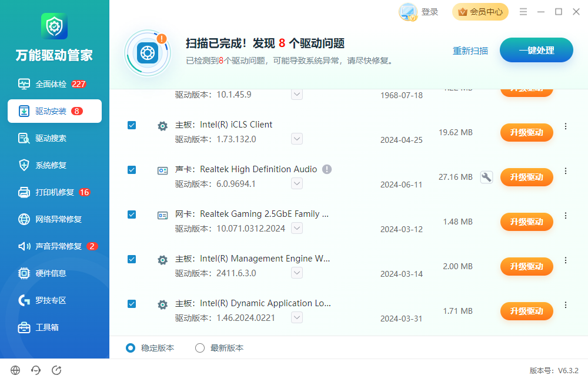The height and width of the screenshot is (382, 588).
Task: Click 重新扫描 to rescan
Action: [x=470, y=51]
